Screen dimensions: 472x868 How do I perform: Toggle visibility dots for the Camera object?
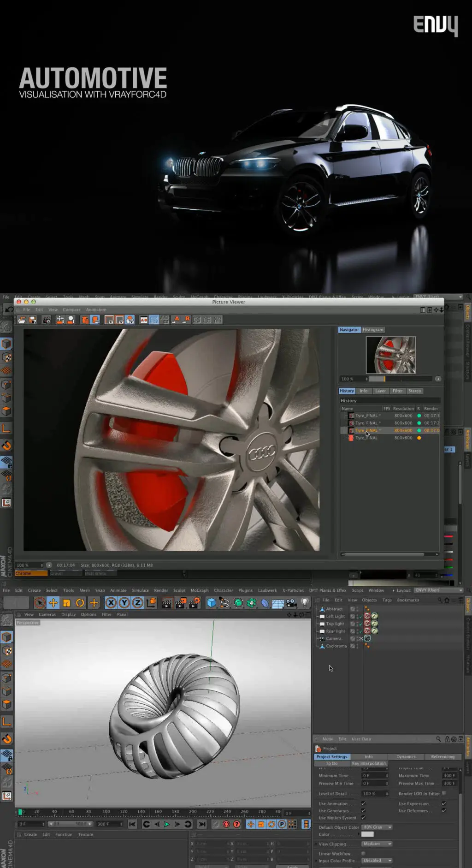coord(358,639)
